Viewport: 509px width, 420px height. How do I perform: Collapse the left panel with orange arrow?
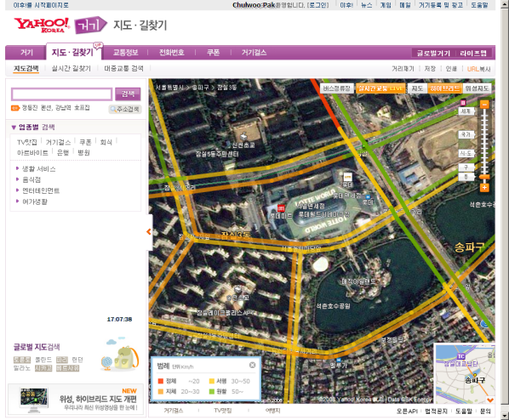click(x=149, y=231)
